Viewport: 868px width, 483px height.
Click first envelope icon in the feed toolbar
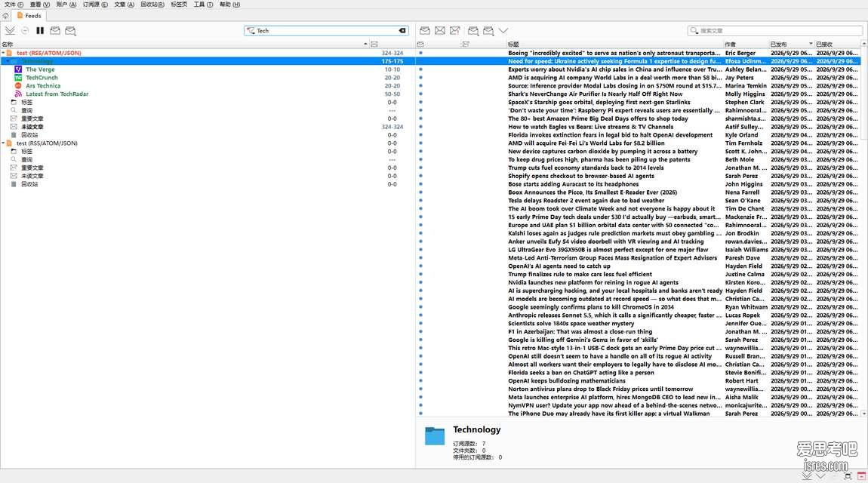click(x=55, y=30)
